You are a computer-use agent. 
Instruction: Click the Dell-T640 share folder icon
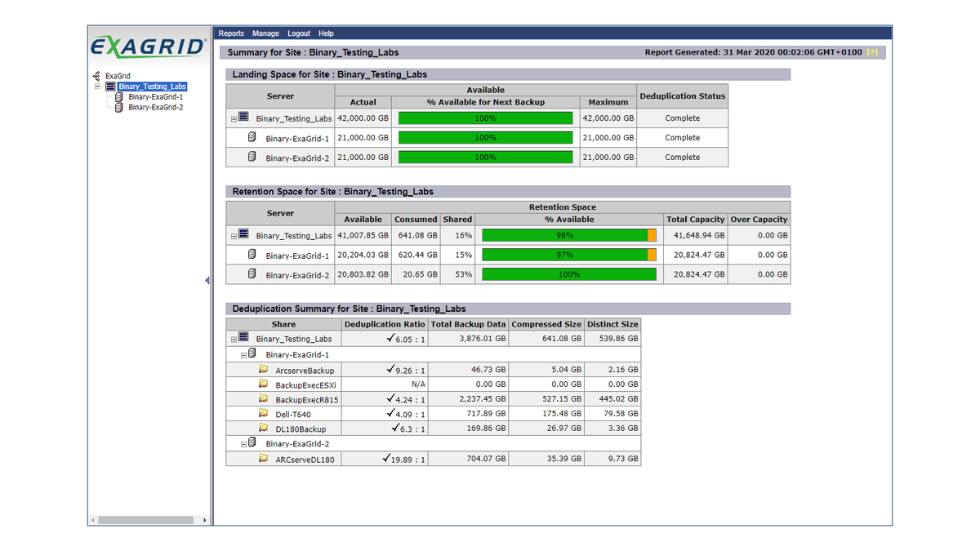click(264, 413)
